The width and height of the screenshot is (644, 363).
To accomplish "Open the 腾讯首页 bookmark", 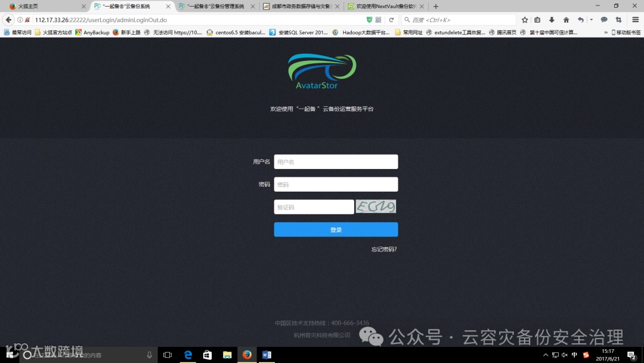I will pyautogui.click(x=502, y=32).
